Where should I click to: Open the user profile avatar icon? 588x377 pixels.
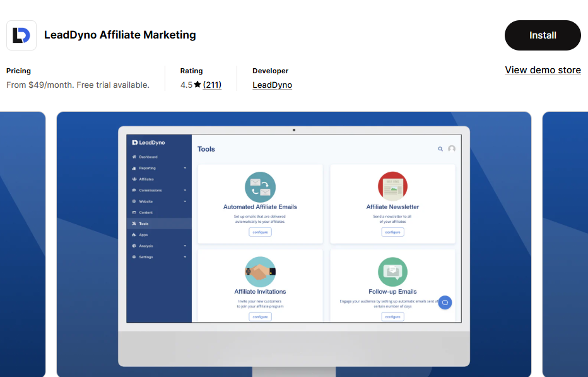[x=452, y=148]
